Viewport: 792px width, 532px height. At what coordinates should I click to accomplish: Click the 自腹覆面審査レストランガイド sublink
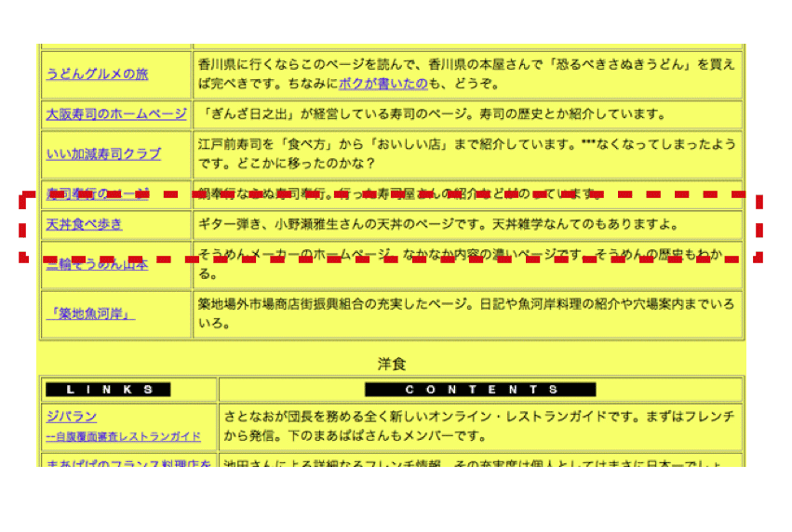pos(124,436)
